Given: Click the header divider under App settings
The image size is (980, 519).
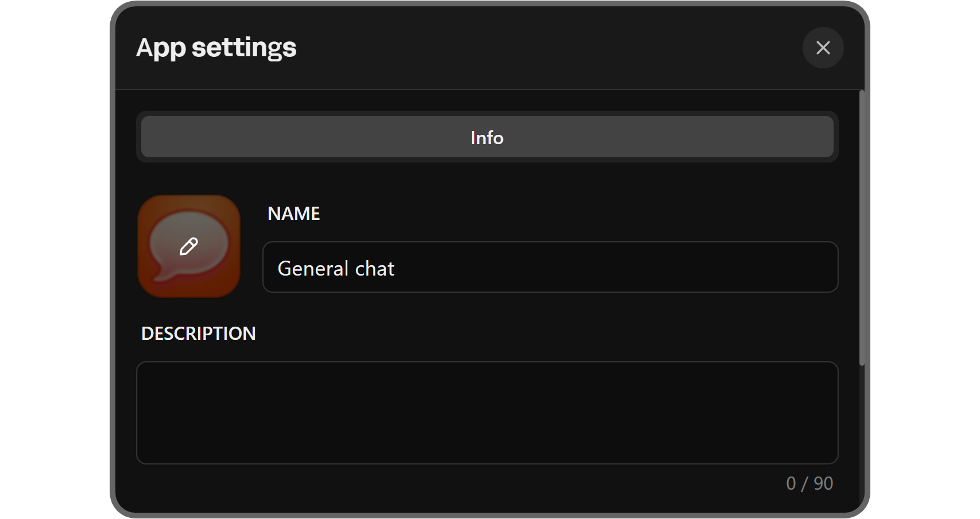Looking at the screenshot, I should (x=487, y=90).
